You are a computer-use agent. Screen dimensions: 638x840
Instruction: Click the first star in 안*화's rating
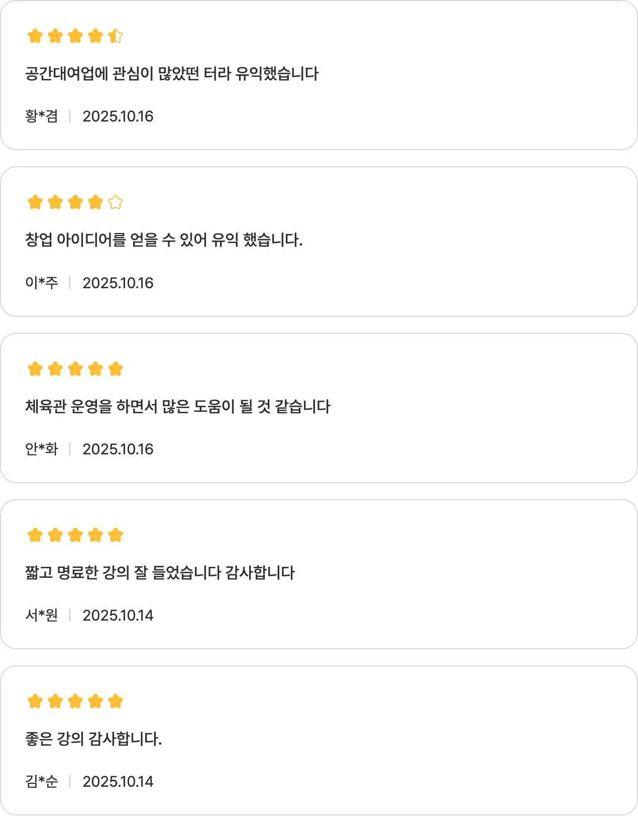[x=35, y=369]
